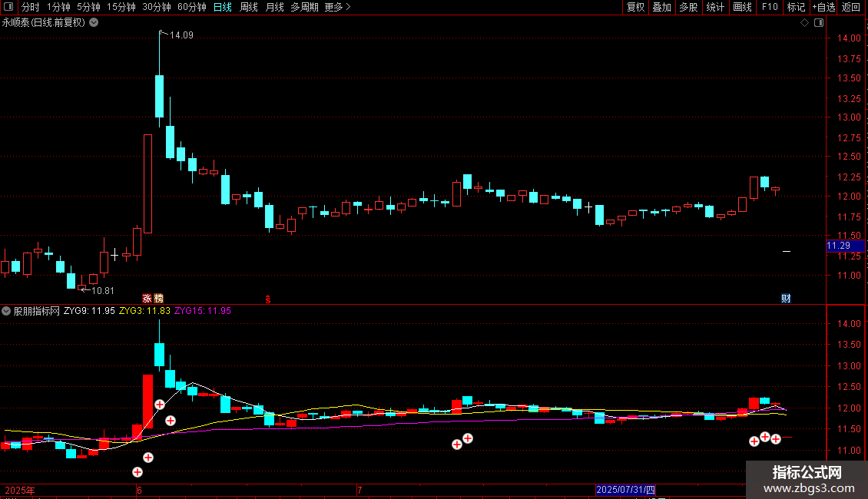The image size is (868, 499).
Task: Click the 14.09 high price label
Action: (x=181, y=35)
